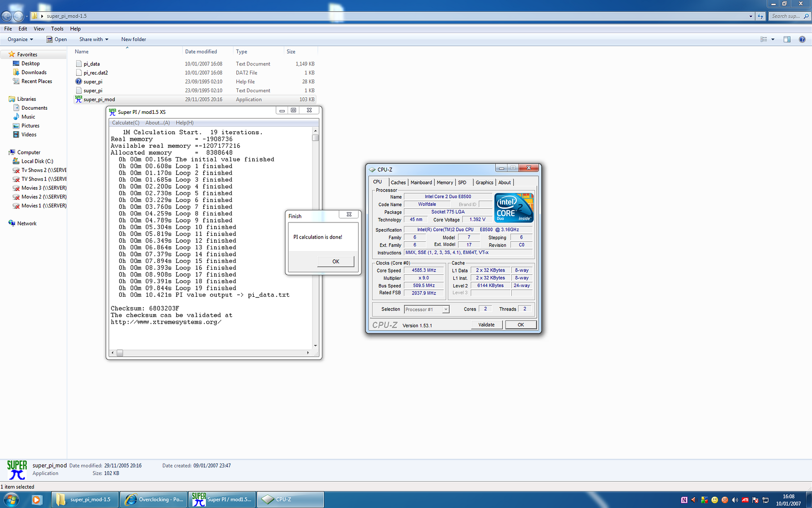Click the Explorer forward arrow button
Viewport: 812px width, 508px height.
click(18, 16)
